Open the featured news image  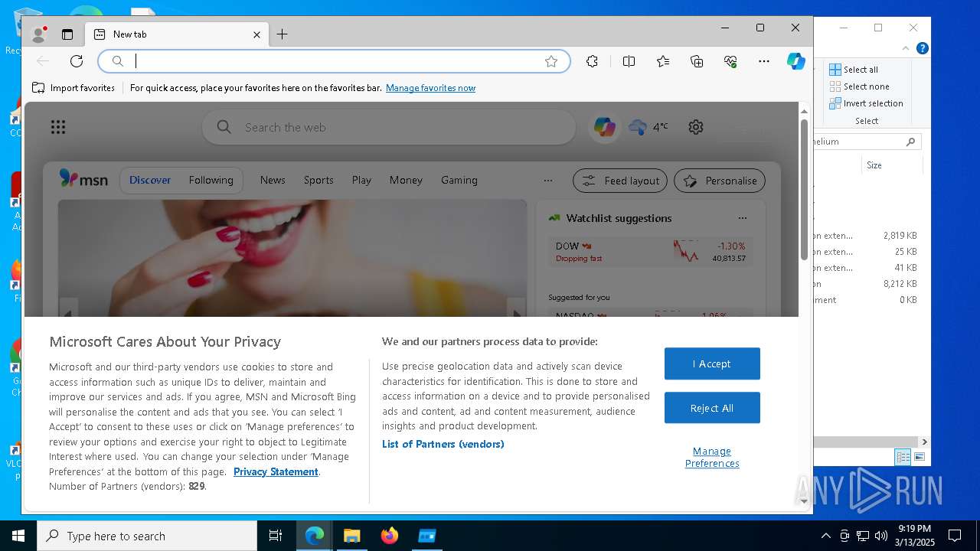click(292, 259)
